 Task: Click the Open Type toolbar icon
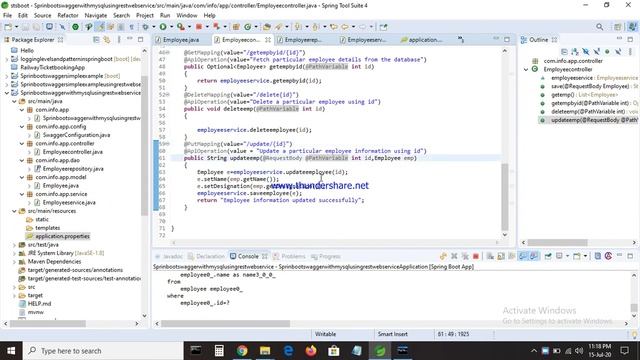267,27
